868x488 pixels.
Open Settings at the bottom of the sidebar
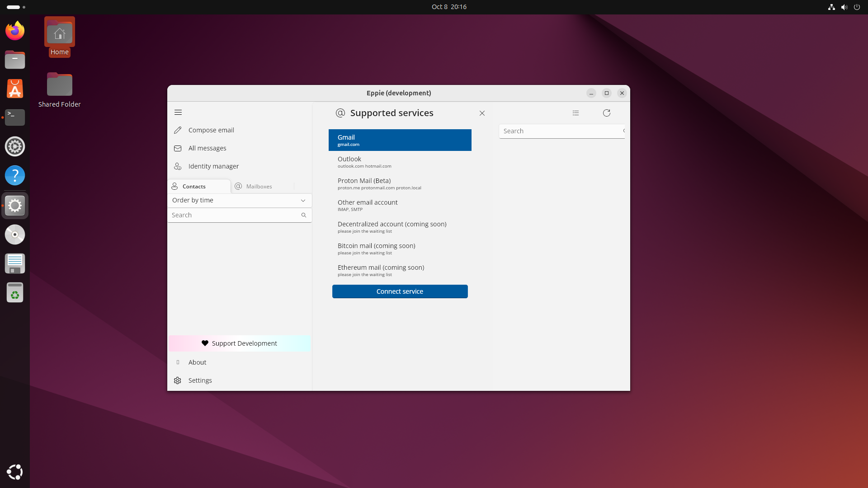[200, 380]
